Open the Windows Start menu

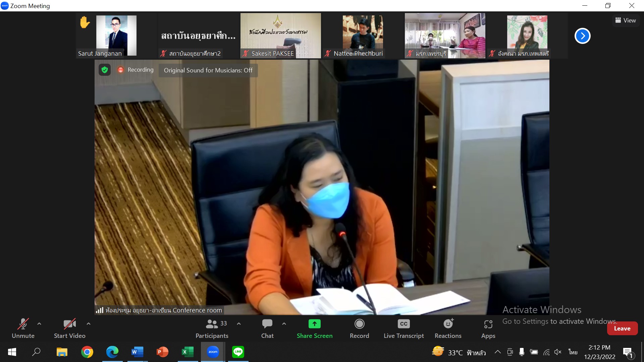click(x=12, y=352)
